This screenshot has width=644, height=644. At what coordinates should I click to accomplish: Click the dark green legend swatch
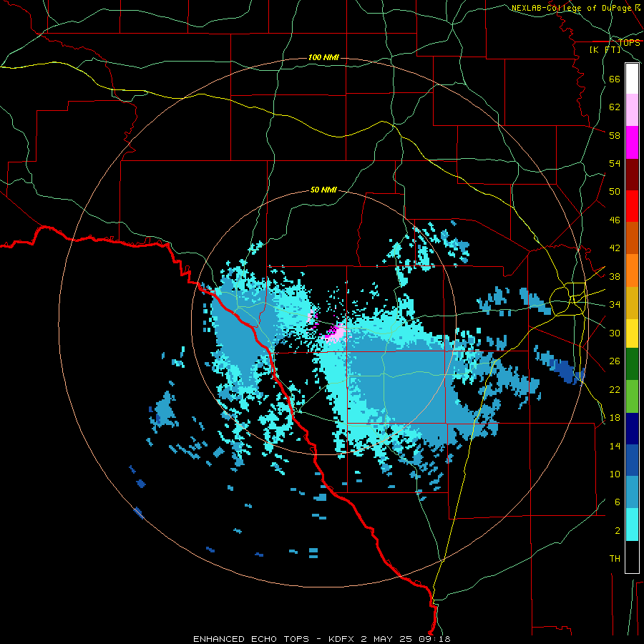coord(632,364)
